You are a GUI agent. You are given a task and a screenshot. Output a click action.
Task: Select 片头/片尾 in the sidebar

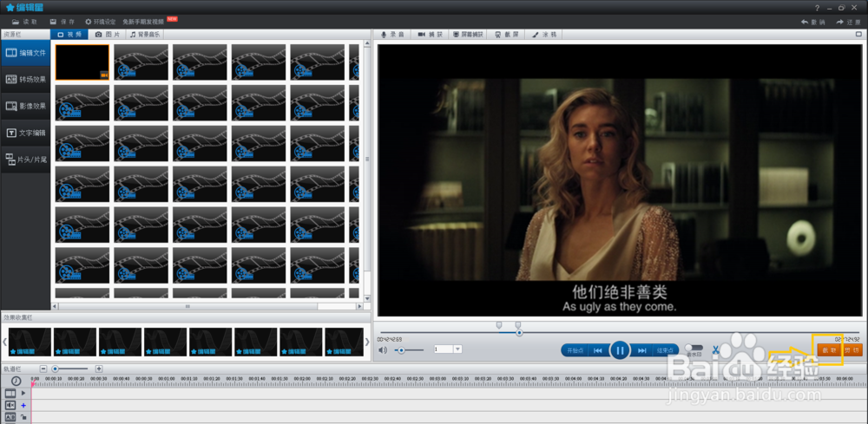[x=25, y=160]
